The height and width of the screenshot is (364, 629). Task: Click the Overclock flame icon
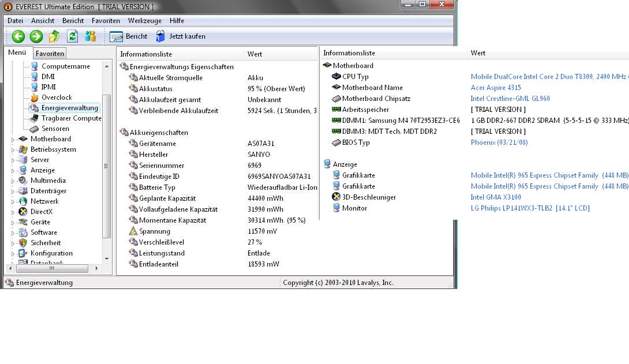pos(35,97)
